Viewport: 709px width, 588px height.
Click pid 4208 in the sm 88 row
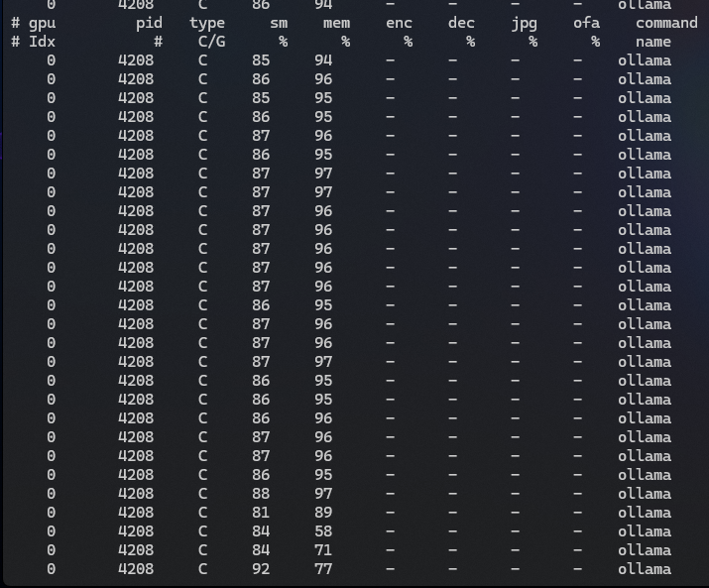[x=136, y=494]
